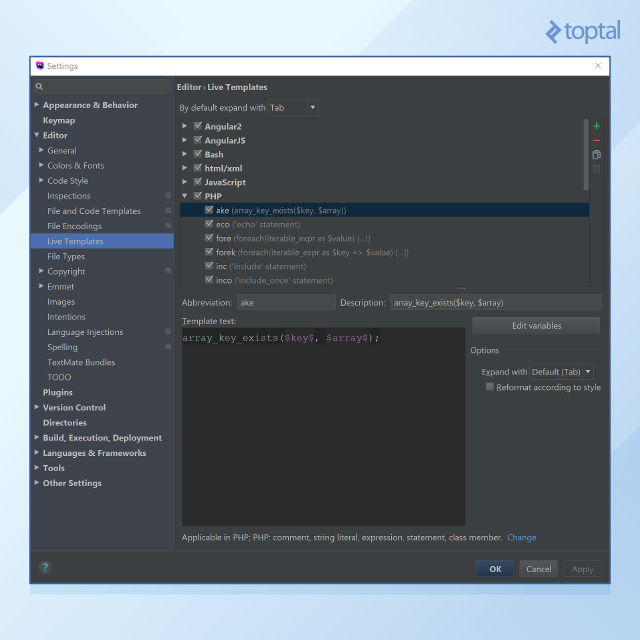Collapse the PHP template group arrow
This screenshot has height=640, width=640.
[x=184, y=196]
